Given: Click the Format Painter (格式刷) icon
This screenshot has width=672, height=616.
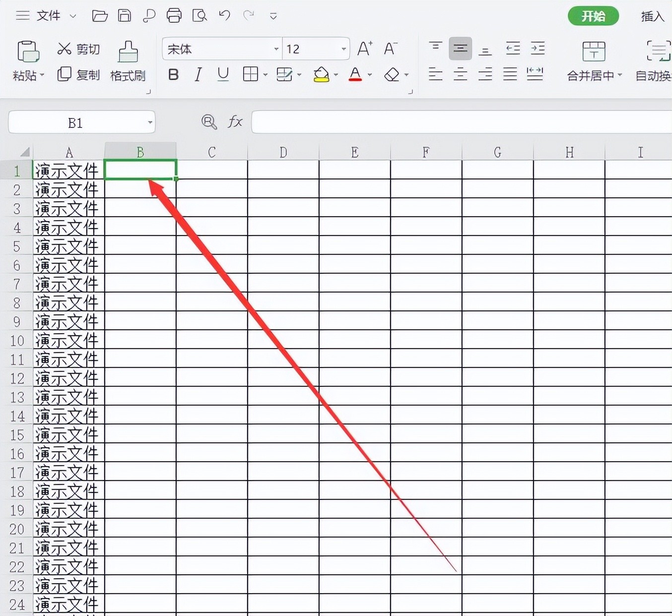Looking at the screenshot, I should (128, 52).
